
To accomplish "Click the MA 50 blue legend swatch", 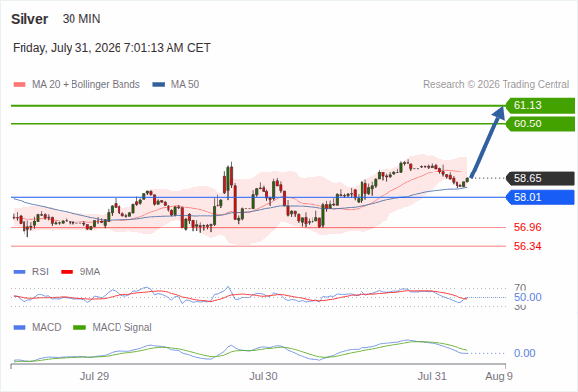I will point(159,85).
